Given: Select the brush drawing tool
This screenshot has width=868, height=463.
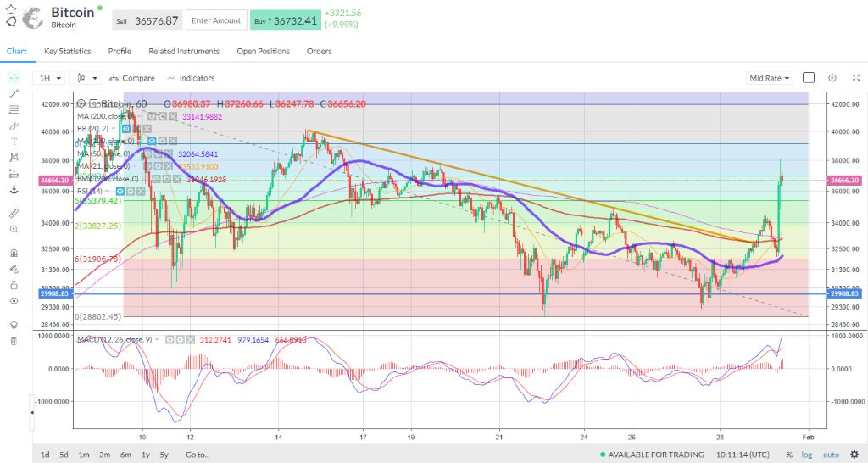Looking at the screenshot, I should coord(14,126).
